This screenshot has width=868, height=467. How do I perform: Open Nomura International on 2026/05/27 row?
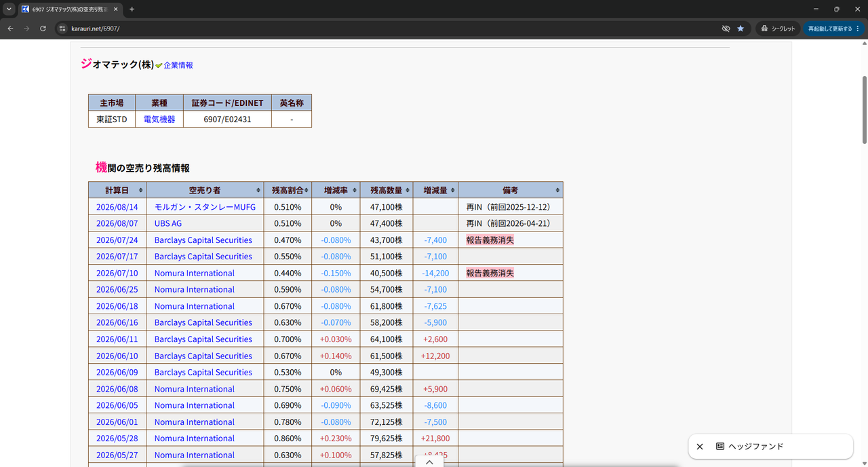[x=195, y=455]
